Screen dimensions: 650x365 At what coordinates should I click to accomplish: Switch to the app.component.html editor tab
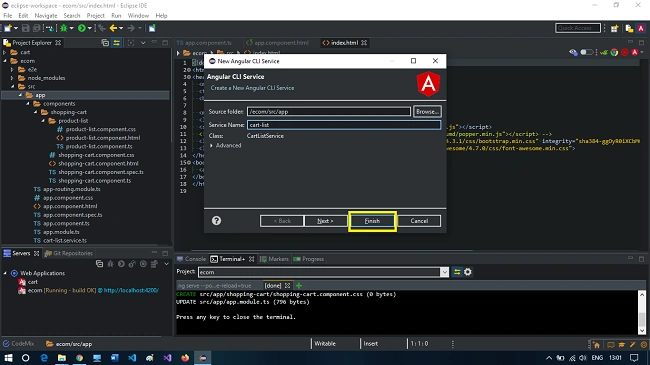(x=277, y=43)
